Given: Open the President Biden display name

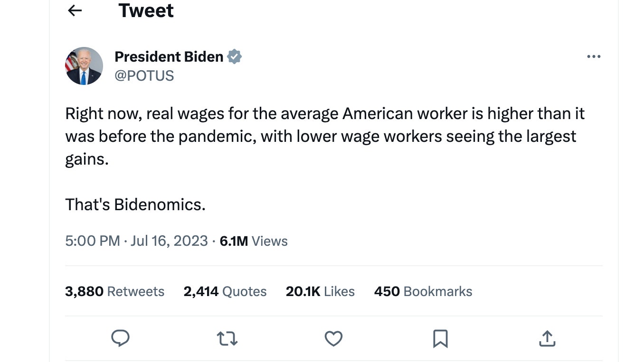Looking at the screenshot, I should [x=169, y=57].
